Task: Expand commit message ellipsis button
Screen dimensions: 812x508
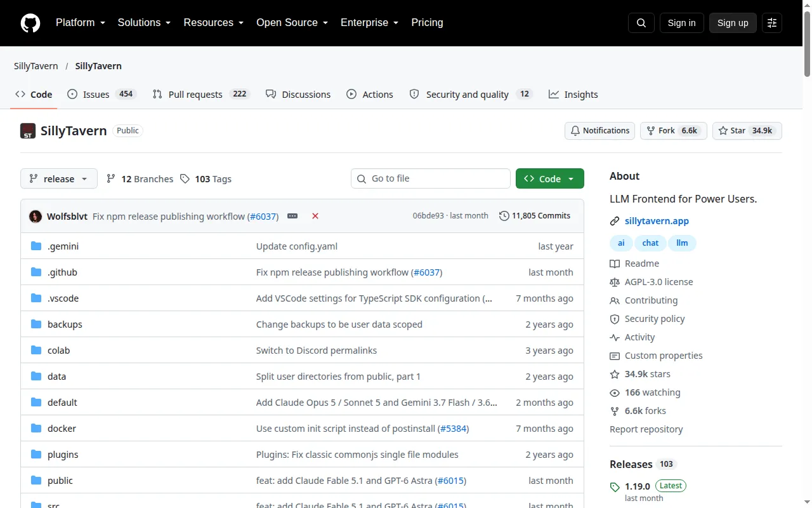Action: click(292, 216)
